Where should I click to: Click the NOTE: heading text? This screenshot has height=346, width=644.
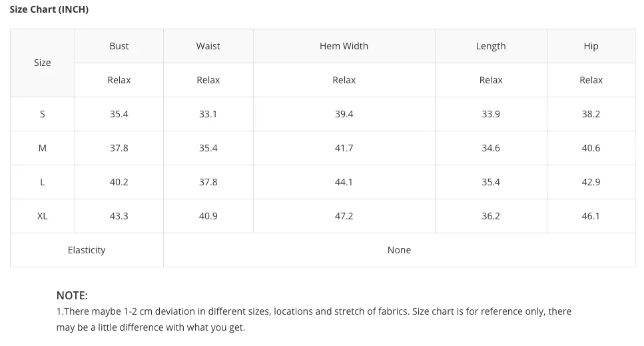pyautogui.click(x=72, y=295)
